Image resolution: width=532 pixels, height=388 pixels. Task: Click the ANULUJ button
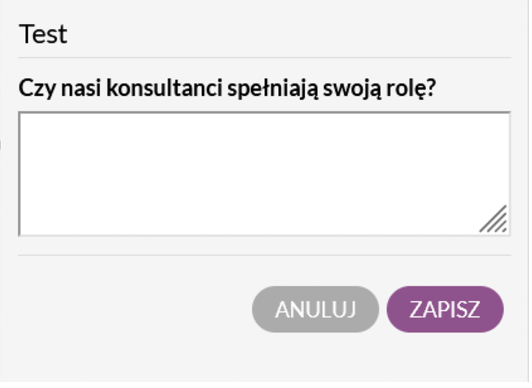315,309
